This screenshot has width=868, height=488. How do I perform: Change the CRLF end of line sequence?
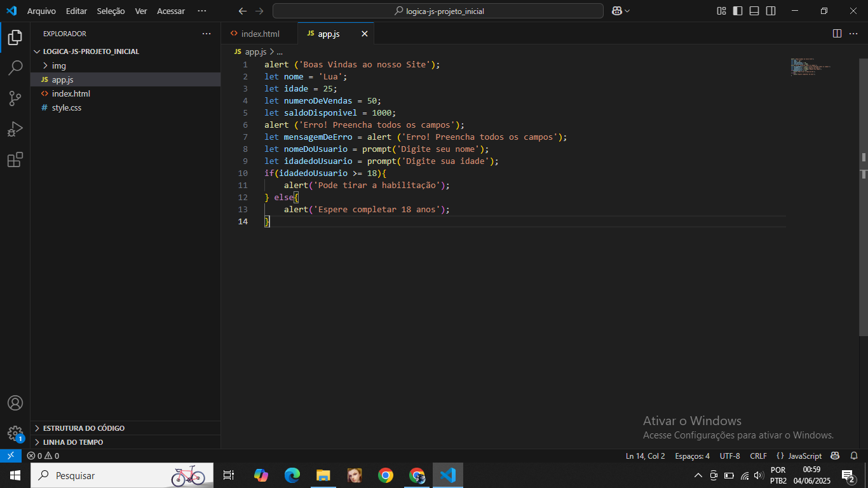pos(758,456)
